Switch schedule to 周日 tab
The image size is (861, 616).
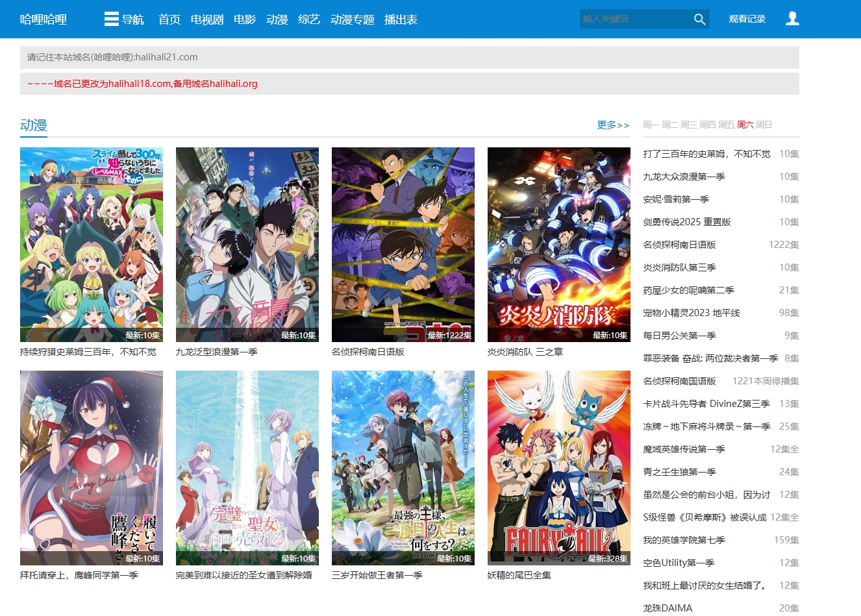click(764, 125)
